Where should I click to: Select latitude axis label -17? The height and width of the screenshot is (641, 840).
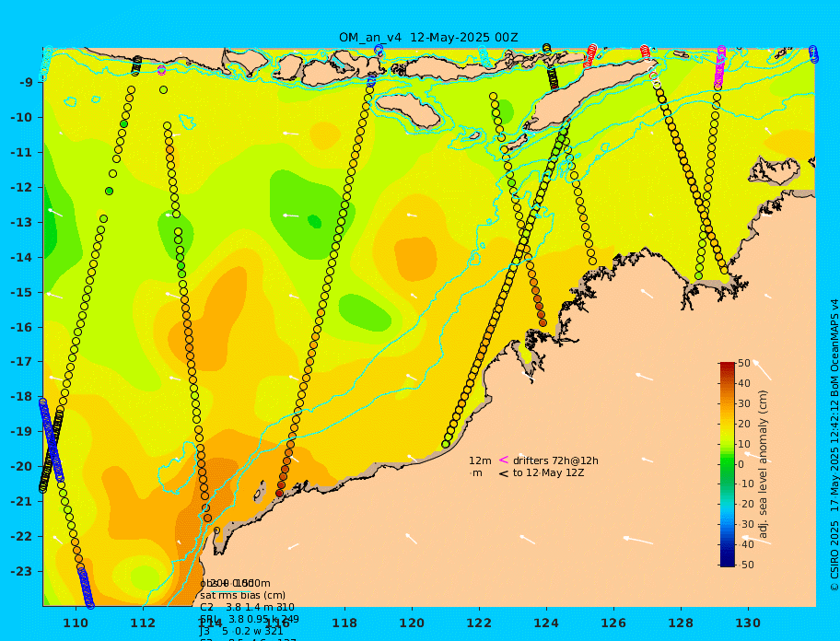21,362
